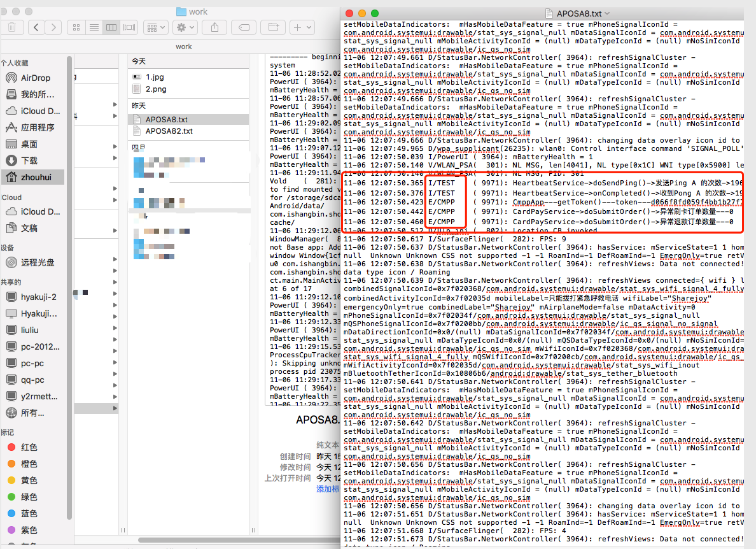
Task: Click the work folder title in Finder
Action: (192, 11)
